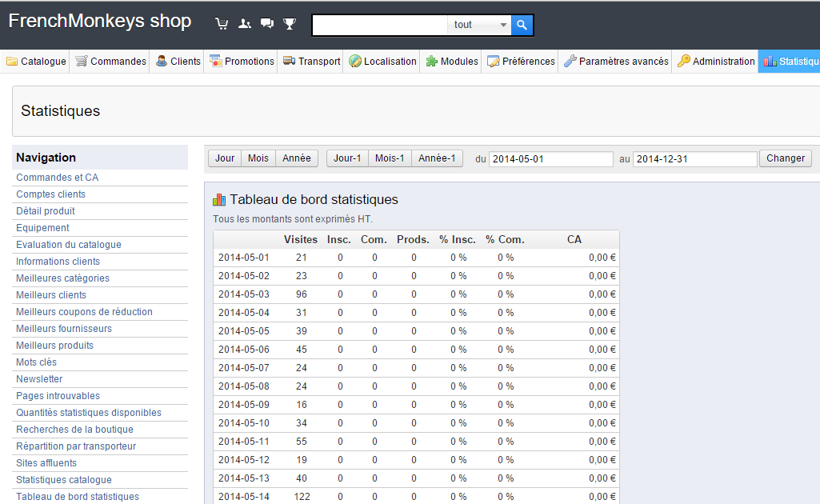Image resolution: width=820 pixels, height=504 pixels.
Task: Open Recherches de la boutique link
Action: click(74, 429)
